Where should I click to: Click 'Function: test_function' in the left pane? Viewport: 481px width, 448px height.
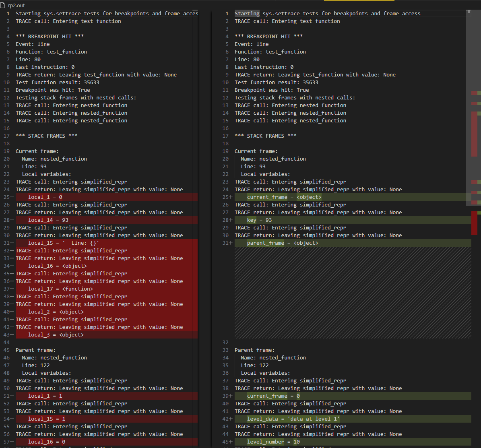(x=51, y=52)
